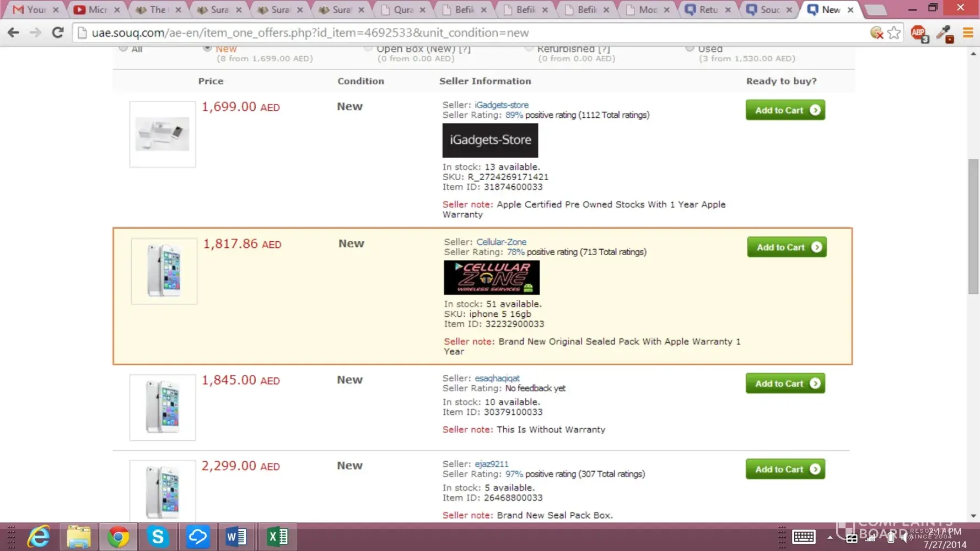980x551 pixels.
Task: Show hidden system tray icons
Action: coord(830,537)
